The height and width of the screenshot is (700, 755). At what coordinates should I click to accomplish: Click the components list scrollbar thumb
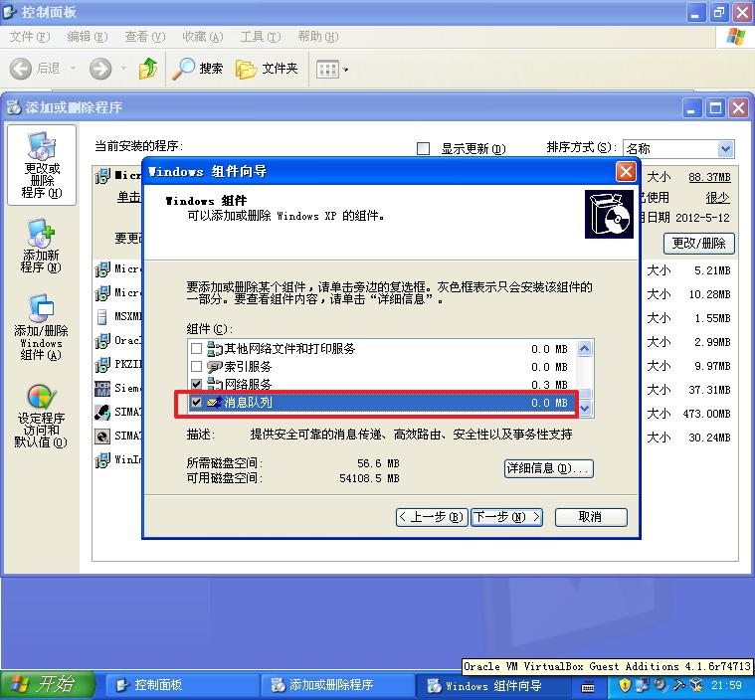(585, 394)
